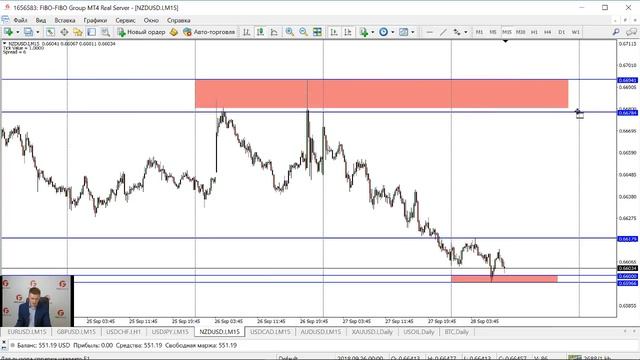Switch to AUDUSD.I,M15 chart tab

(x=320, y=332)
